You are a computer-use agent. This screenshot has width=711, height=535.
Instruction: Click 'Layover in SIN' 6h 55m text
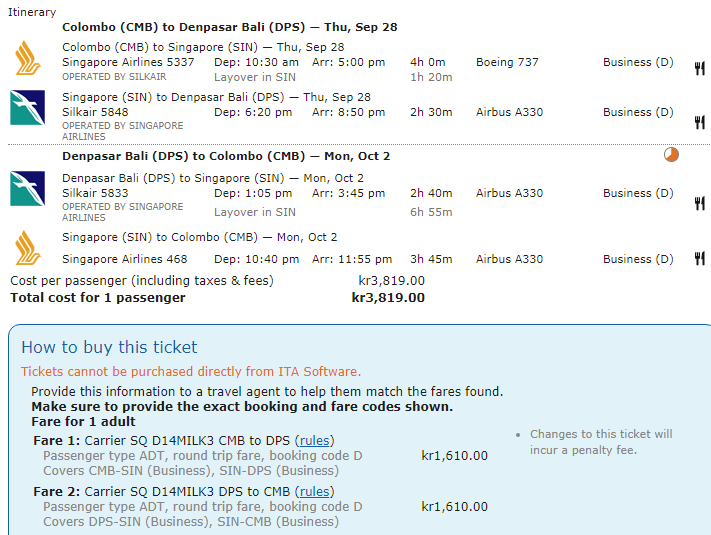(x=255, y=212)
